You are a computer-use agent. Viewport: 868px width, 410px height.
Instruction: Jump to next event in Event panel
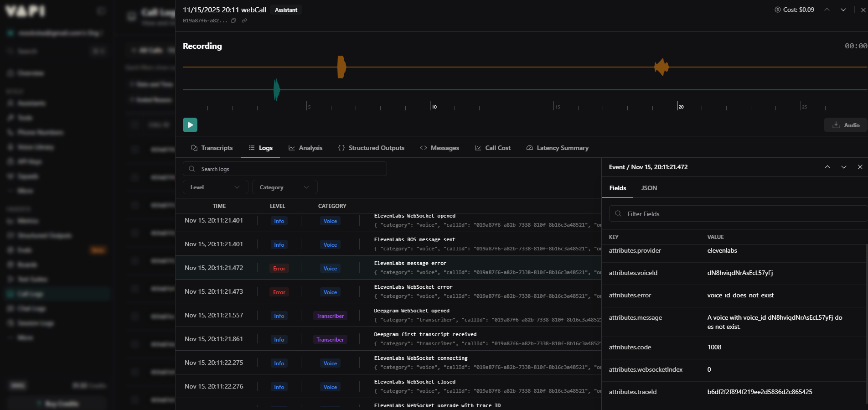pos(844,167)
